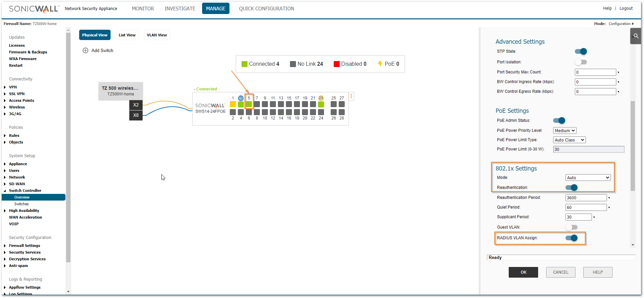The image size is (644, 298).
Task: Click green port 23 on the switch
Action: (321, 104)
